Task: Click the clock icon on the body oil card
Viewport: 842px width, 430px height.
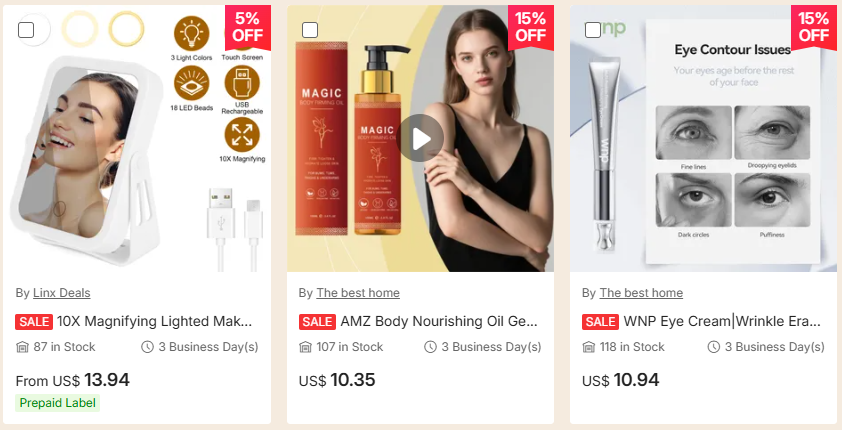Action: (430, 347)
